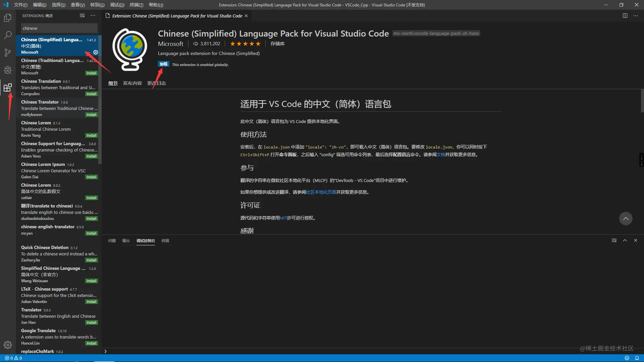This screenshot has height=362, width=644.
Task: Open notifications bell in status bar
Action: [x=637, y=358]
